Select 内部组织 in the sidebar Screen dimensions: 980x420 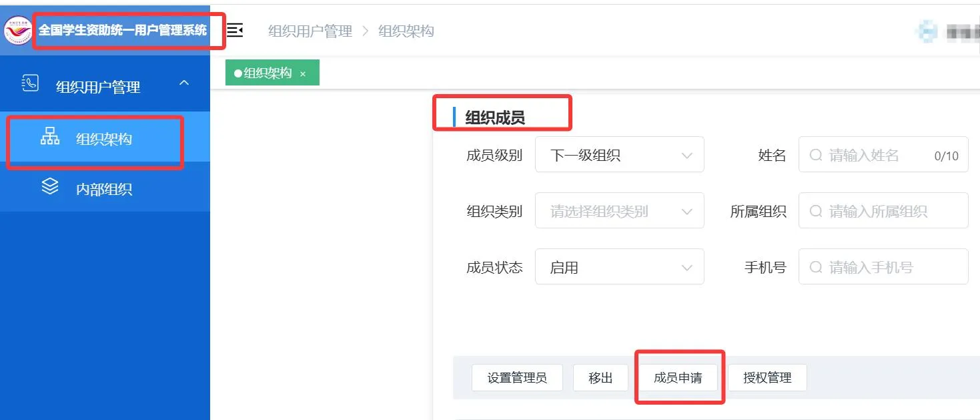[104, 189]
